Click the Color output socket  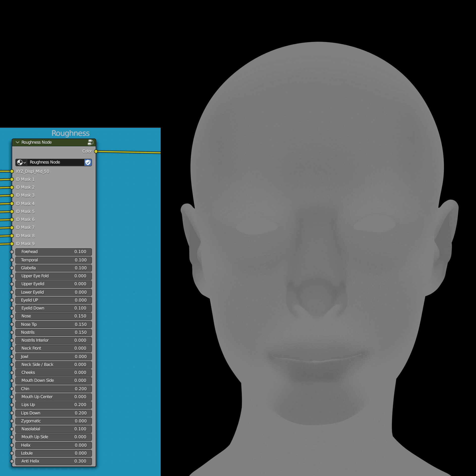coord(96,151)
